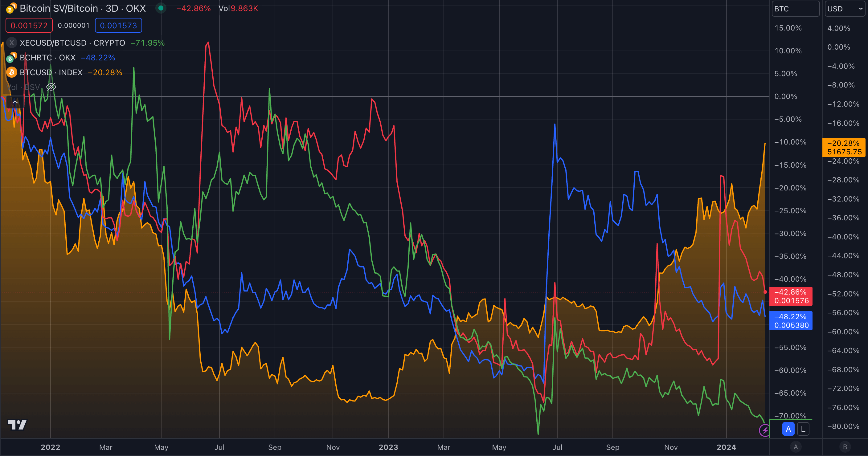This screenshot has height=456, width=868.
Task: Click the -30.00% tick on BTC scale
Action: pos(790,233)
